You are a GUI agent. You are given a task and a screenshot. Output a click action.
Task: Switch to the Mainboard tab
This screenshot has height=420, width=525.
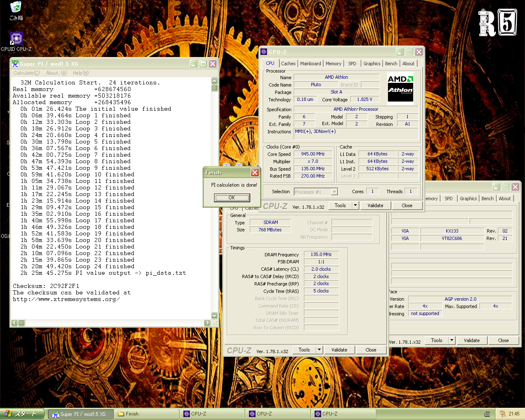click(310, 64)
